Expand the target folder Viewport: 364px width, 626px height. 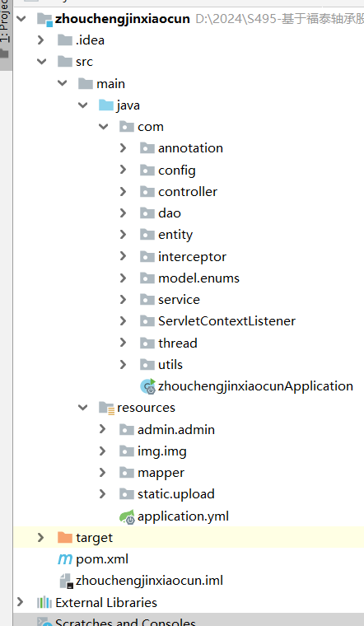(40, 538)
